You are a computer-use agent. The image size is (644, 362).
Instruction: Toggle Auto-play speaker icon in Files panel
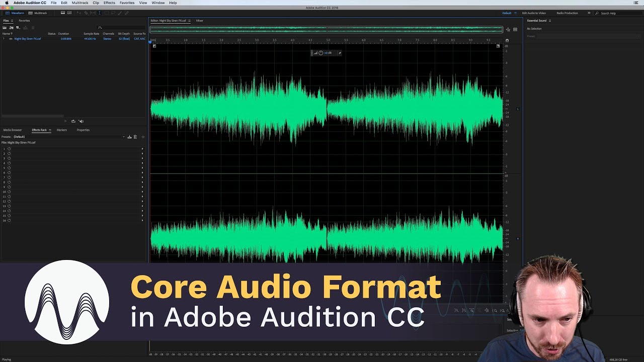point(81,121)
